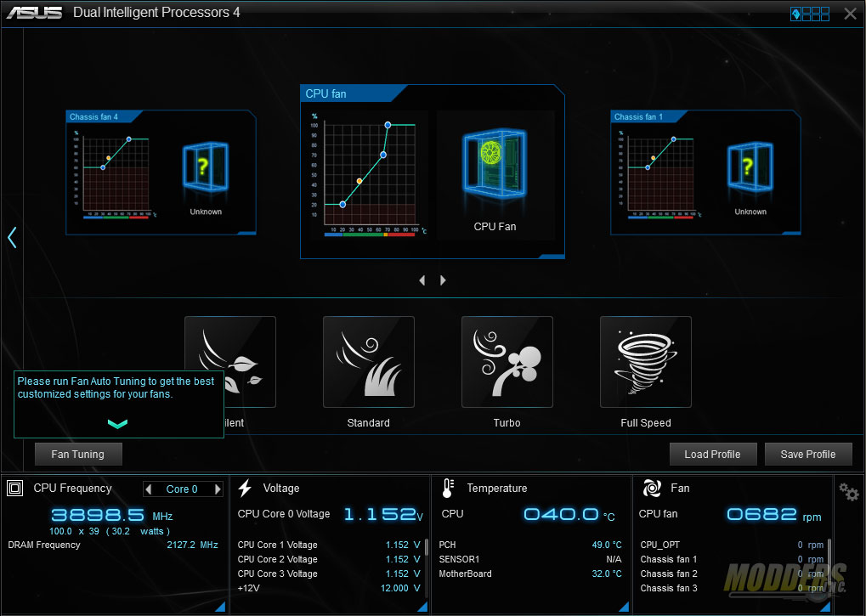Click the Core 0 selector label
This screenshot has height=616, width=866.
(182, 489)
